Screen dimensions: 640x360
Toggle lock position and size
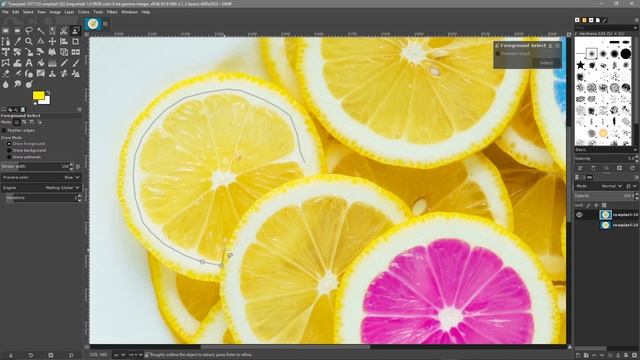[596, 205]
